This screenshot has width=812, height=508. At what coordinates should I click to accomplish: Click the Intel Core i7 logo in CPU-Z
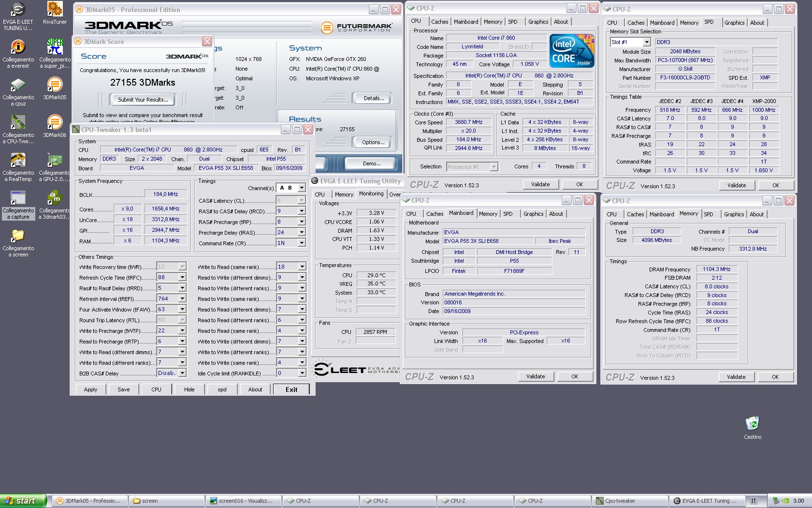(x=572, y=50)
